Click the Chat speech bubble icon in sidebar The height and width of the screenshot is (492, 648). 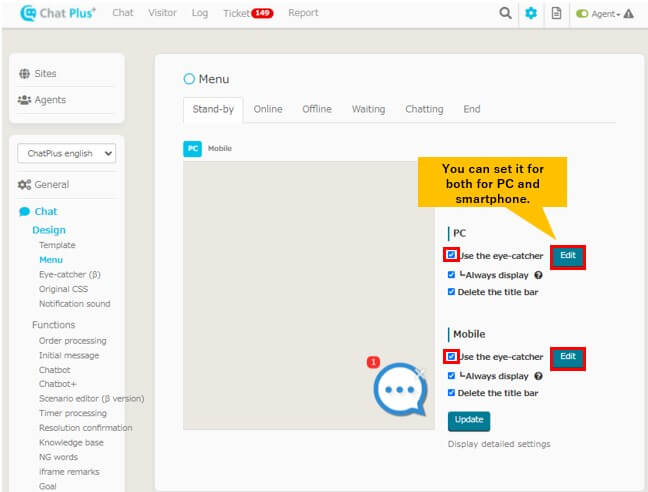[x=24, y=212]
